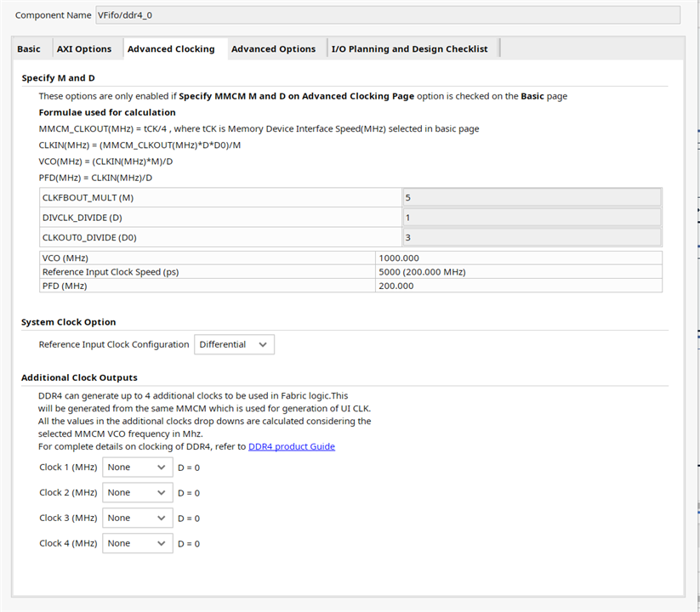Click the VCO (MHz) row label
700x612 pixels.
click(x=65, y=258)
